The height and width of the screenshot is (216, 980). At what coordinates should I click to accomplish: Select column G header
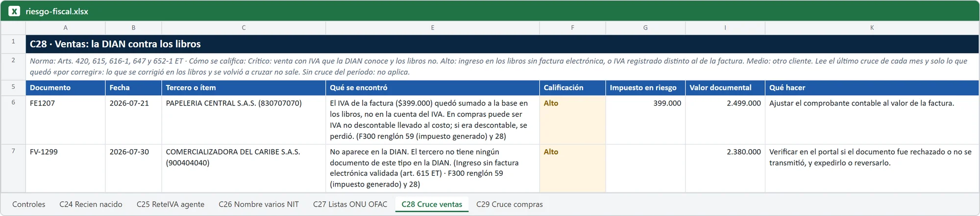point(645,28)
